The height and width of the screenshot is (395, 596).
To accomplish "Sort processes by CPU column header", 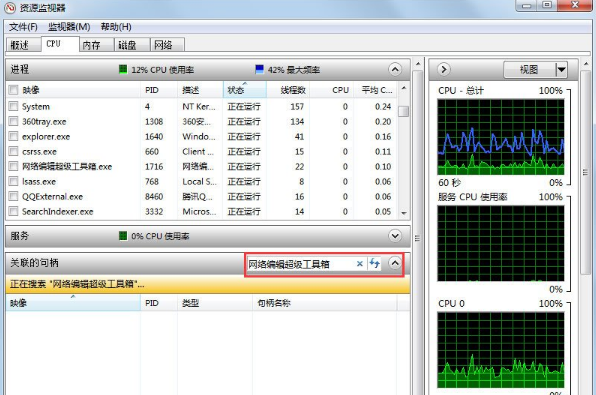I will 331,90.
